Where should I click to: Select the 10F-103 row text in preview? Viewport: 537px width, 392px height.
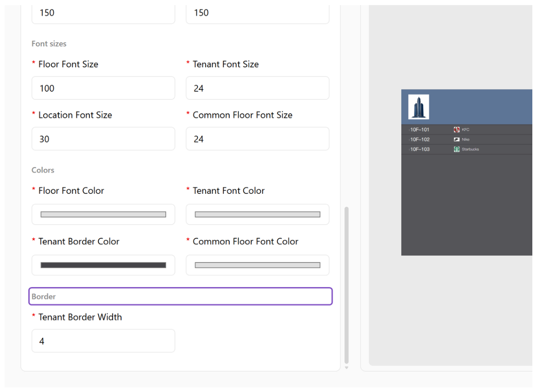click(x=420, y=149)
